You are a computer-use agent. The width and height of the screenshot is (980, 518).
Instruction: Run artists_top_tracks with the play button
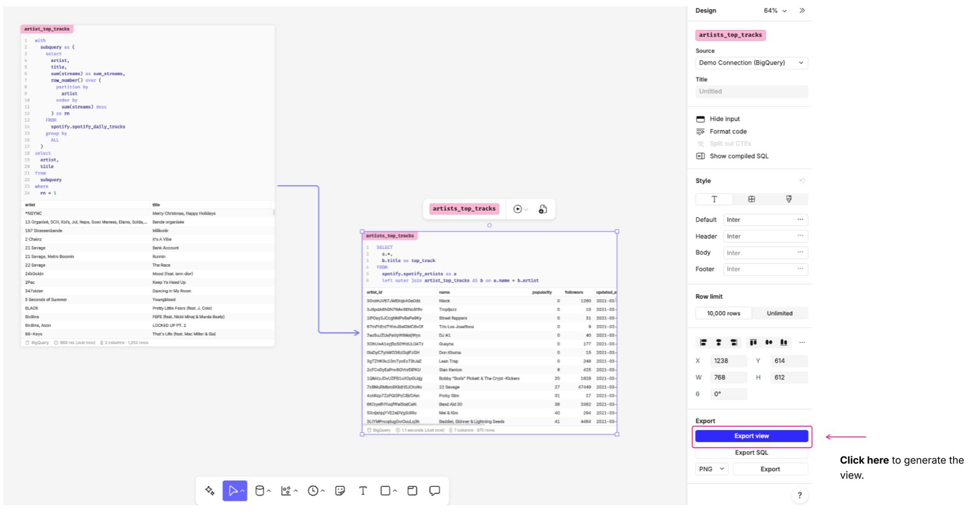[518, 209]
